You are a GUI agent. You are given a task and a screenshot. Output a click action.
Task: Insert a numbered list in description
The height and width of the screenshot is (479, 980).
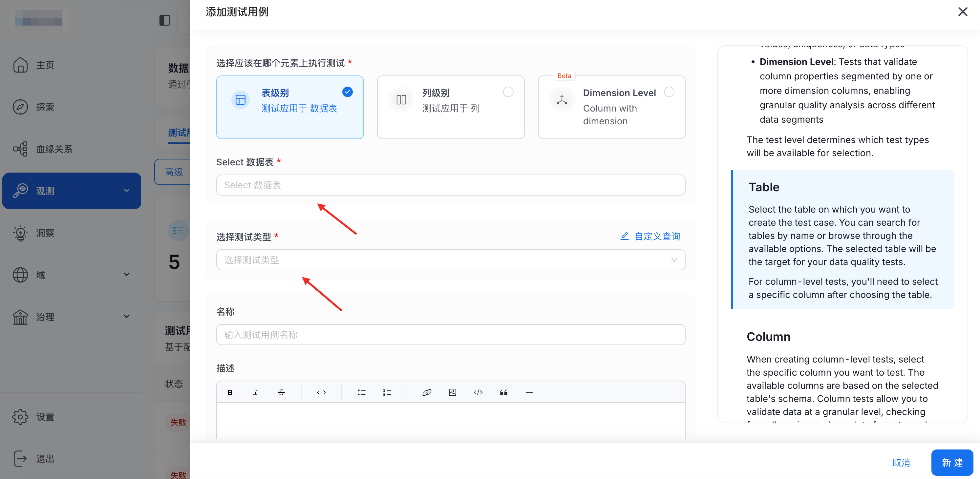(387, 392)
